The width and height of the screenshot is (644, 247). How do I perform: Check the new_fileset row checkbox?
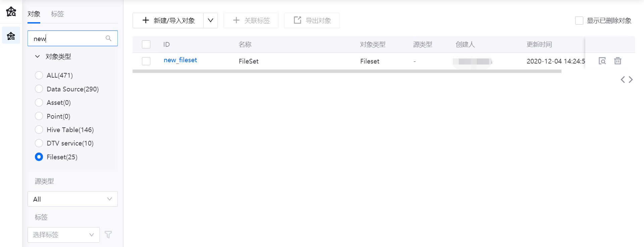click(x=146, y=61)
